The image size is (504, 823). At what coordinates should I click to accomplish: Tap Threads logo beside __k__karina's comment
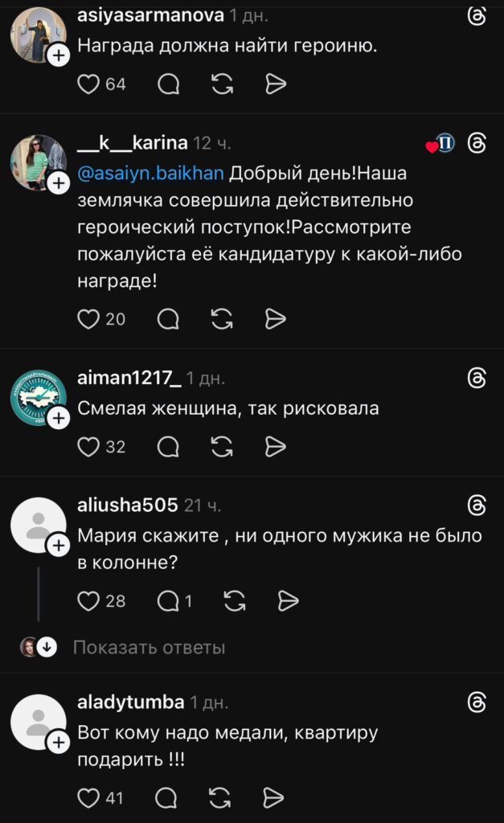pos(477,143)
